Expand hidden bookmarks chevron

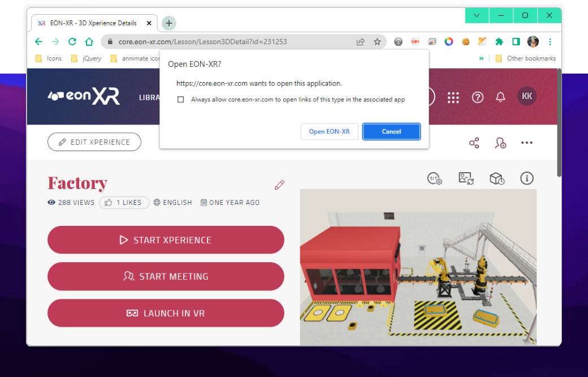[x=481, y=58]
